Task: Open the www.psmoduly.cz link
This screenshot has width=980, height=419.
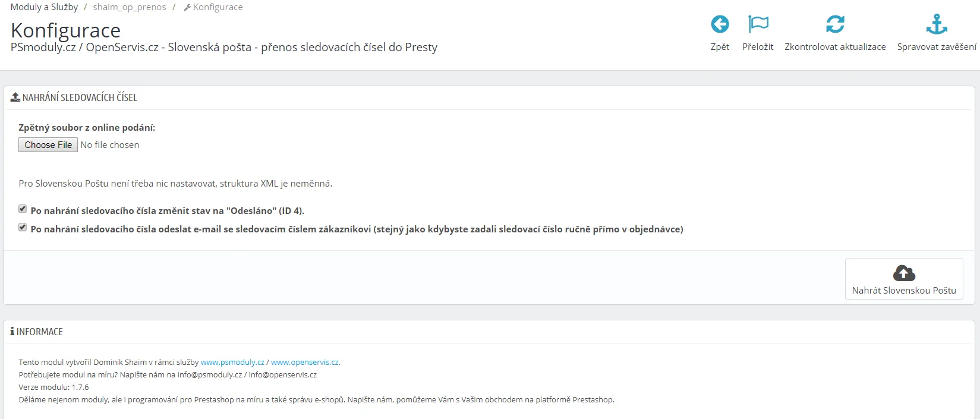Action: click(232, 362)
